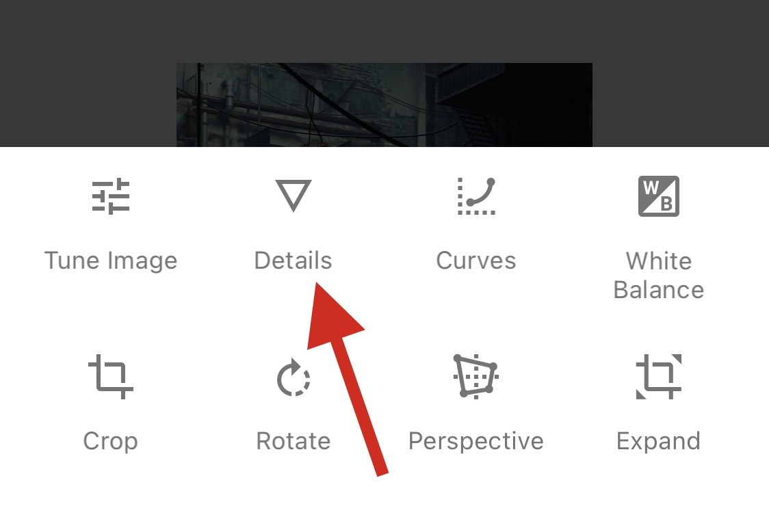Viewport: 769px width, 532px height.
Task: Click the 'White Balance' text label
Action: pyautogui.click(x=659, y=275)
